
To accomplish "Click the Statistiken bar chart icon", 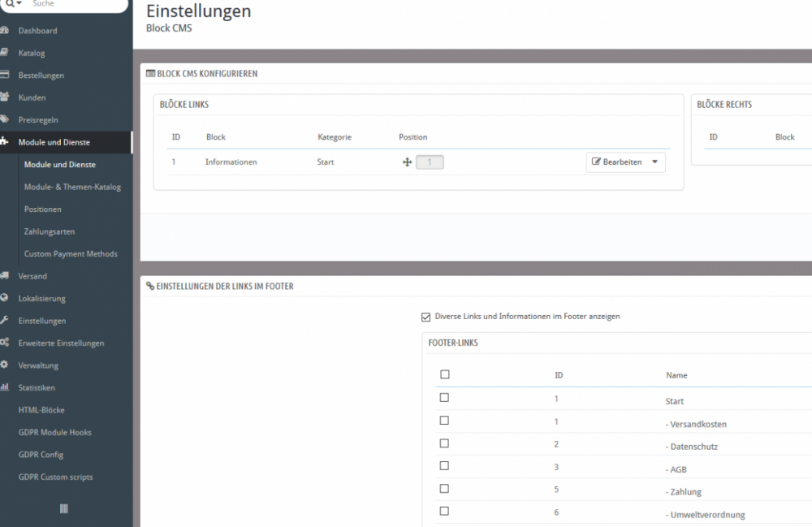I will (x=4, y=387).
